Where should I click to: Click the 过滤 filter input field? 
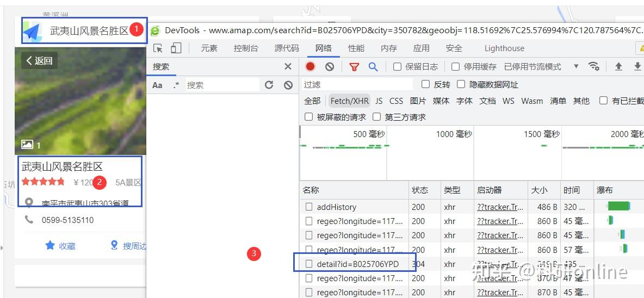coord(357,84)
